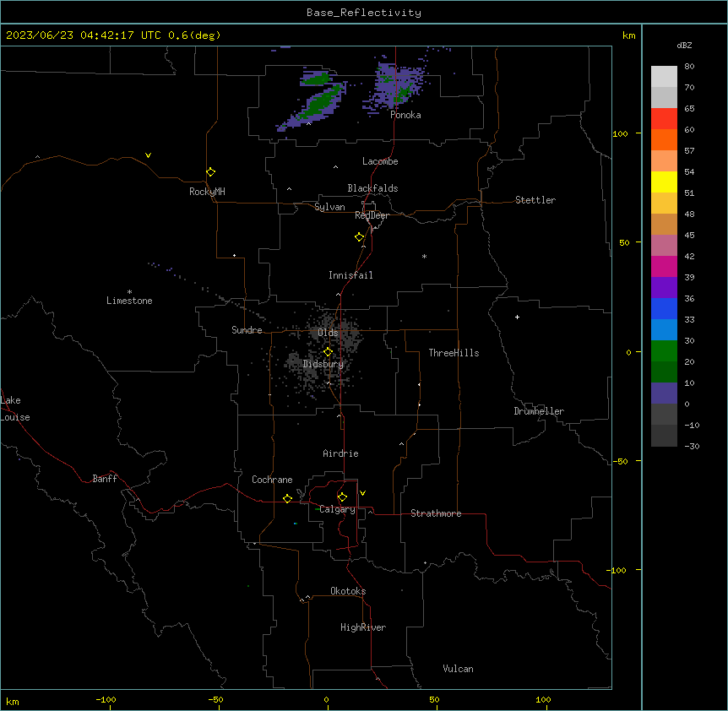This screenshot has width=728, height=711.
Task: Click the Sundre city label
Action: (x=247, y=330)
